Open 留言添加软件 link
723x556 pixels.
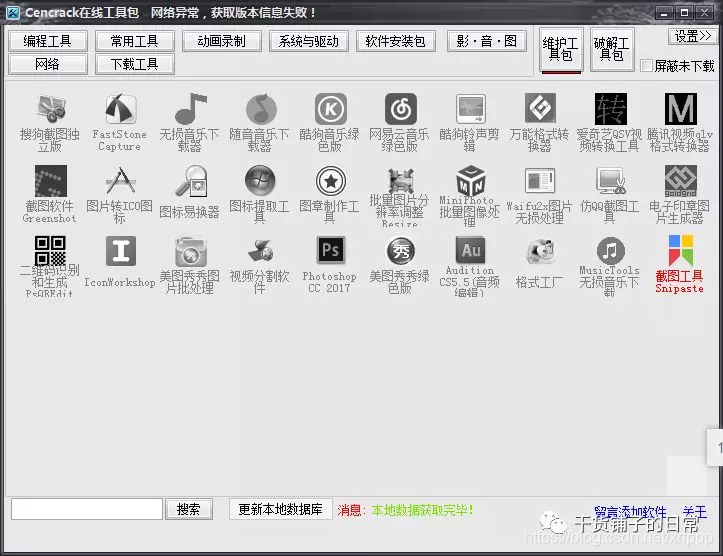[630, 512]
